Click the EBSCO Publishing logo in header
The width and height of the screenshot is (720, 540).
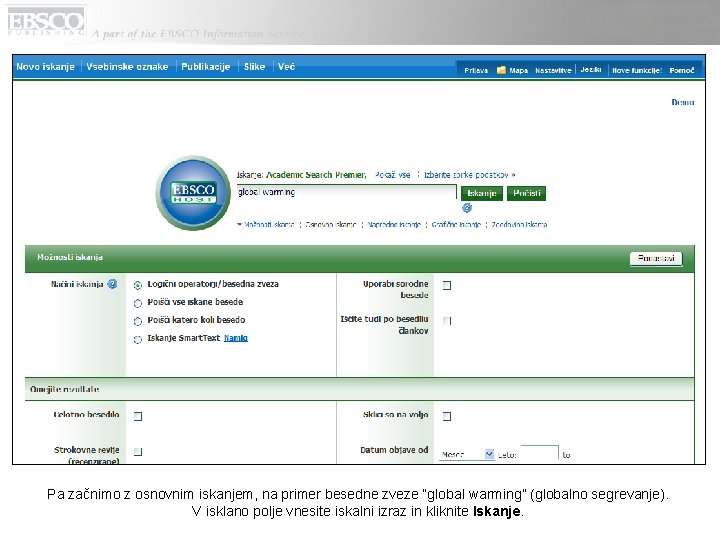(x=46, y=21)
